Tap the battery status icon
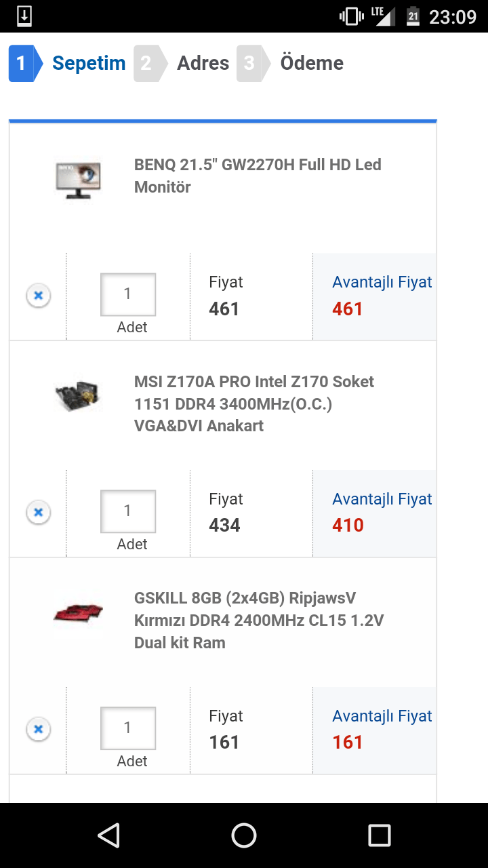488x868 pixels. point(413,16)
